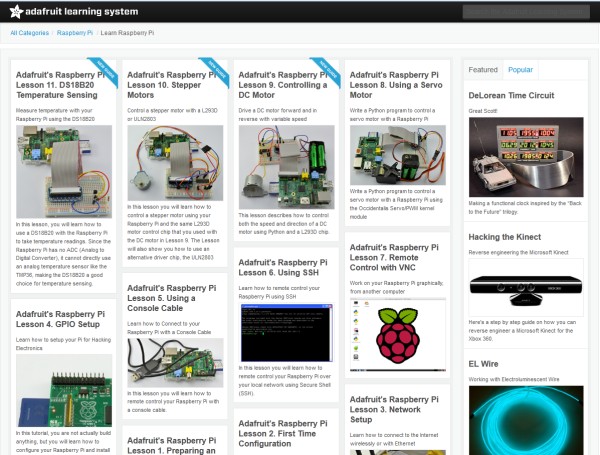Viewport: 600px width, 455px height.
Task: Click the glowing EL wire photo
Action: pyautogui.click(x=526, y=420)
